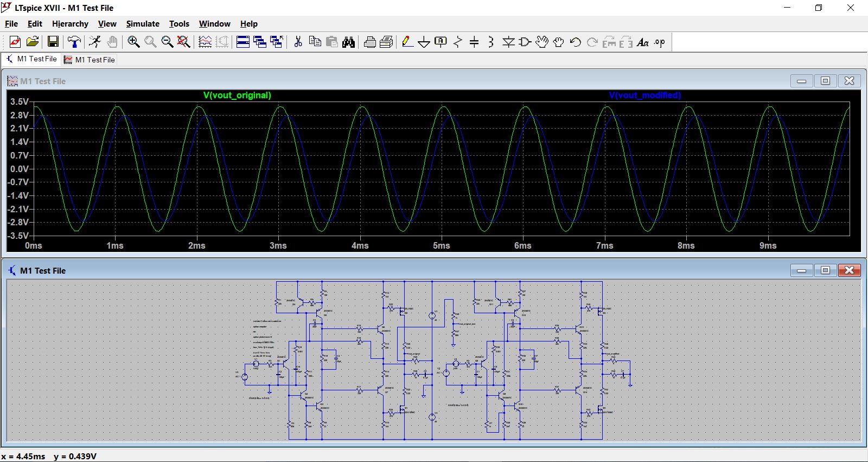868x462 pixels.
Task: Open print setup printer icon
Action: (370, 42)
